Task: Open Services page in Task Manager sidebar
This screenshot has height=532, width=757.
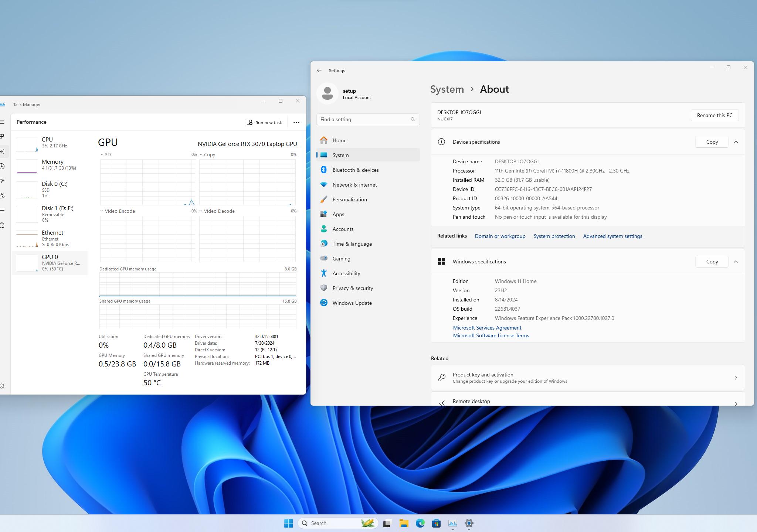Action: [2, 225]
